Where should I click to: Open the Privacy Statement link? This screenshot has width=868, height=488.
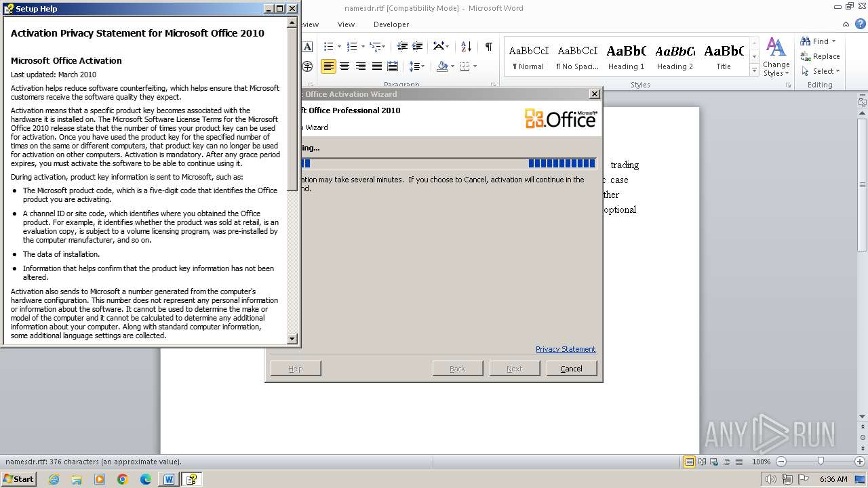566,349
